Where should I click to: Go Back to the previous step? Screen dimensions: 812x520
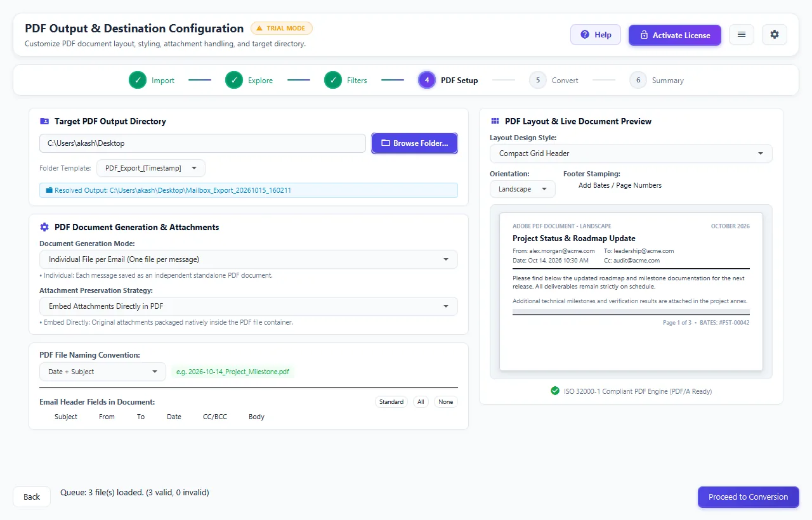point(32,497)
